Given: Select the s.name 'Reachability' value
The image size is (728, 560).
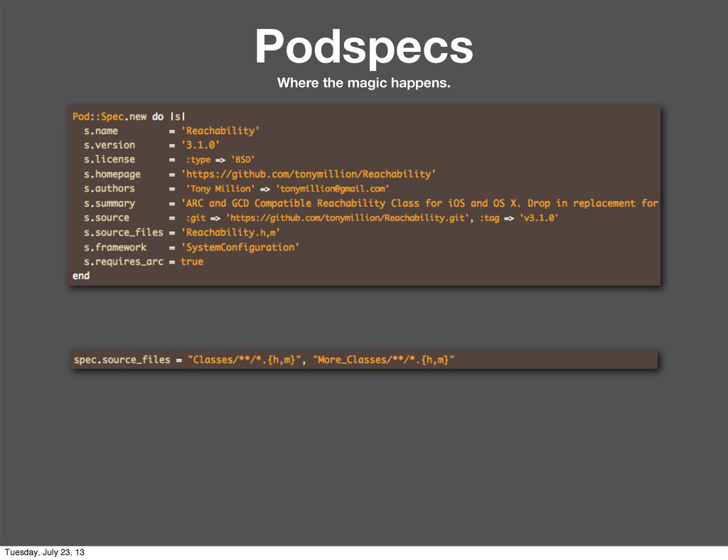Looking at the screenshot, I should (220, 131).
